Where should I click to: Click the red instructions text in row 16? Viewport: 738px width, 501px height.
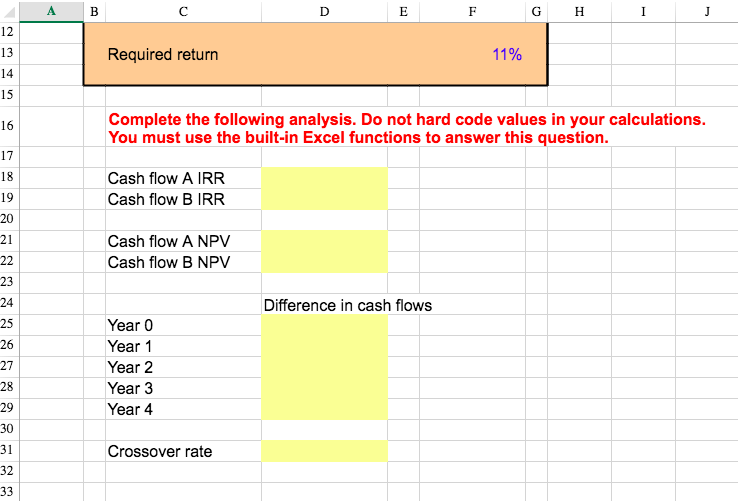[x=407, y=128]
